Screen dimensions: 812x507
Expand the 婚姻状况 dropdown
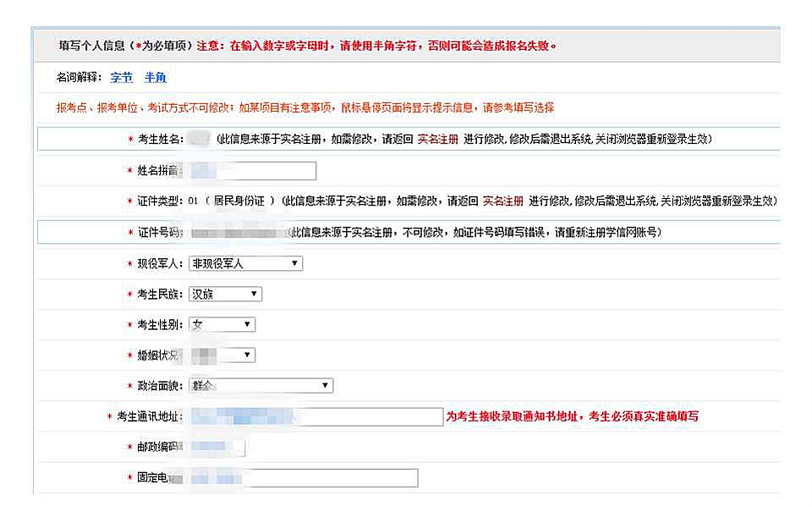222,355
